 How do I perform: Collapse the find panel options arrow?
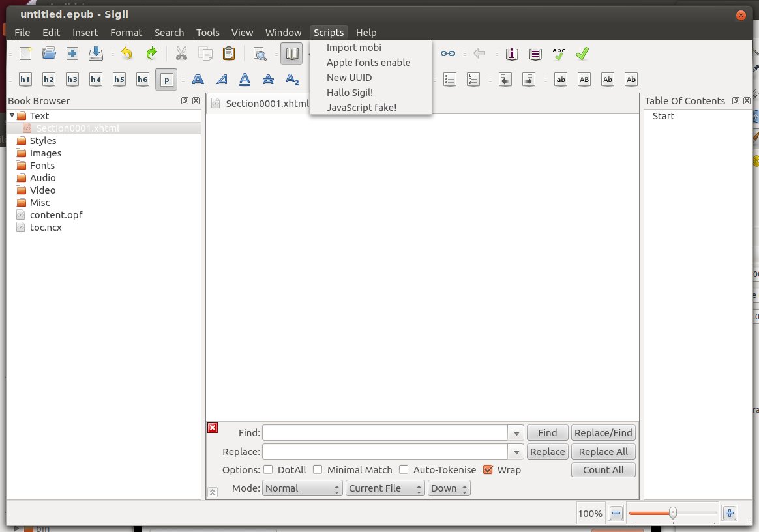(x=213, y=492)
